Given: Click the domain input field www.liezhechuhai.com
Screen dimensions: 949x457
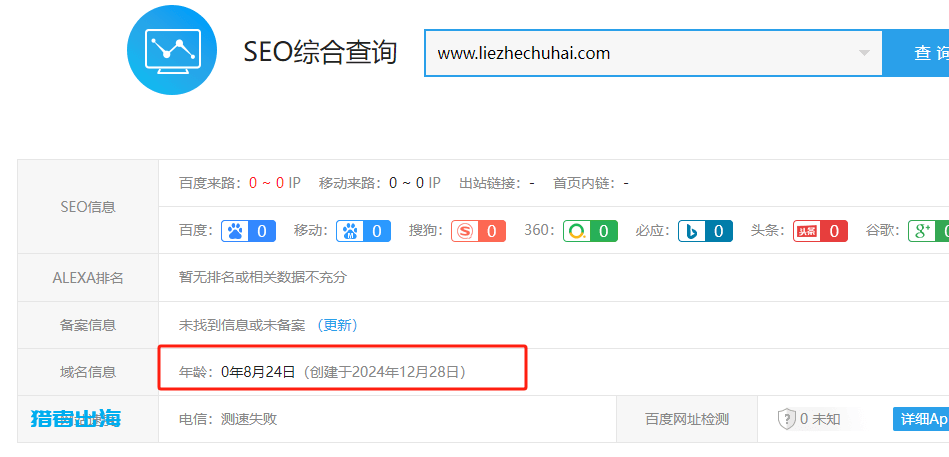Looking at the screenshot, I should coord(654,53).
